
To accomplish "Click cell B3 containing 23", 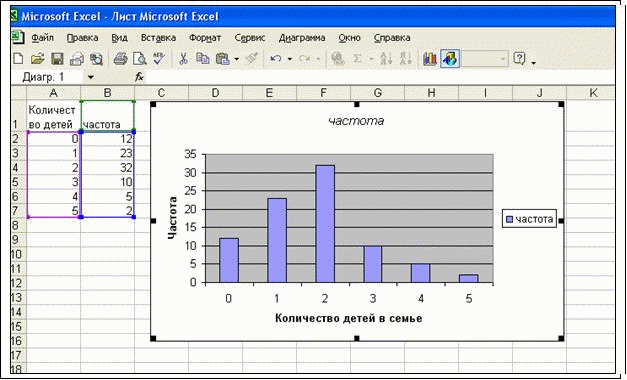I will (108, 153).
